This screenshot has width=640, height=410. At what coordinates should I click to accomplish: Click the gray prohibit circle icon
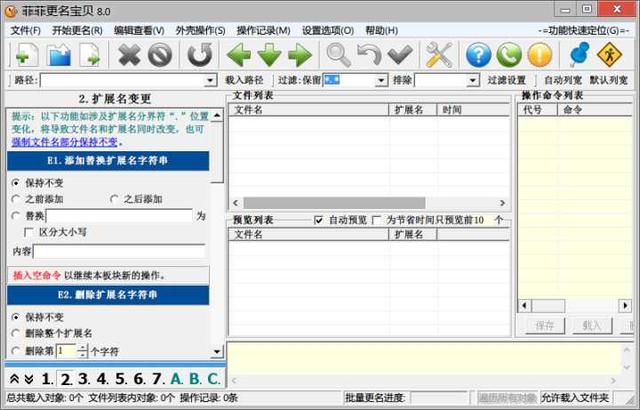(x=160, y=55)
